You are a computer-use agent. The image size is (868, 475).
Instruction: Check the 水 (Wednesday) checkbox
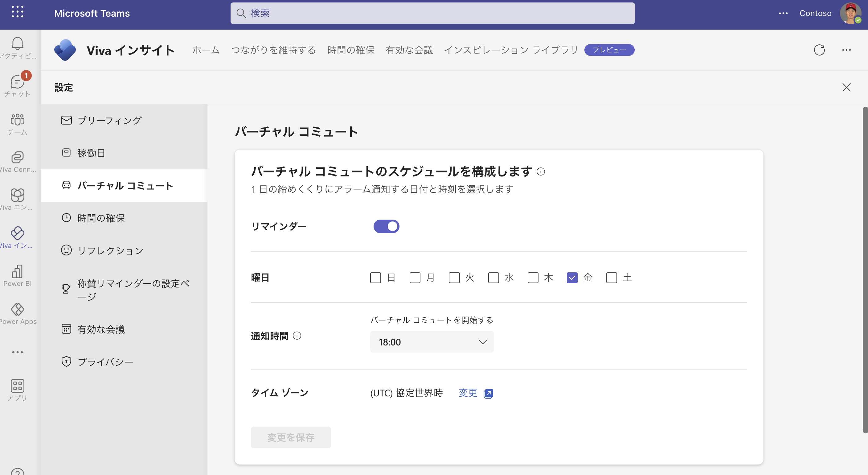(493, 278)
